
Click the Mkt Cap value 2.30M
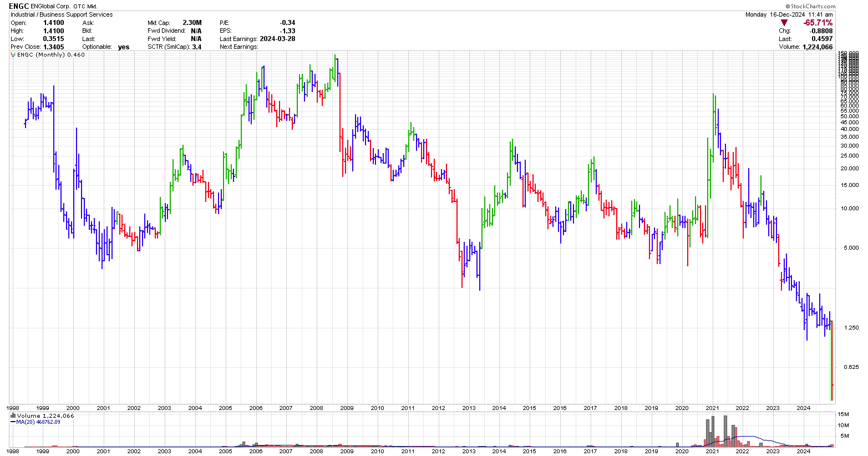192,23
